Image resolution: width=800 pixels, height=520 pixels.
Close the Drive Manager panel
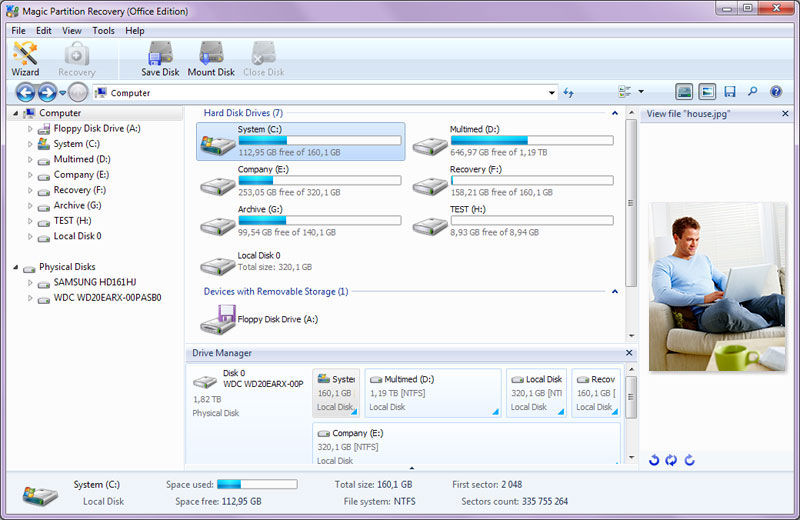[629, 353]
